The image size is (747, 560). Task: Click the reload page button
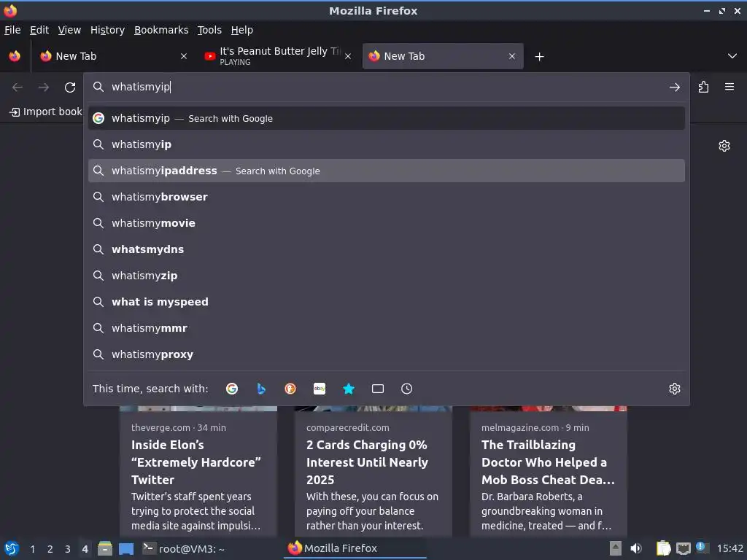(70, 87)
